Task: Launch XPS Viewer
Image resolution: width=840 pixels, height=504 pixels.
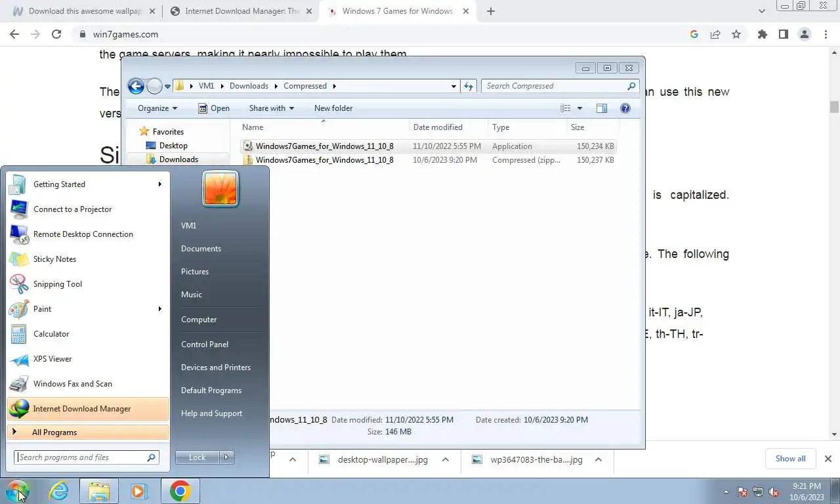Action: pyautogui.click(x=87, y=359)
